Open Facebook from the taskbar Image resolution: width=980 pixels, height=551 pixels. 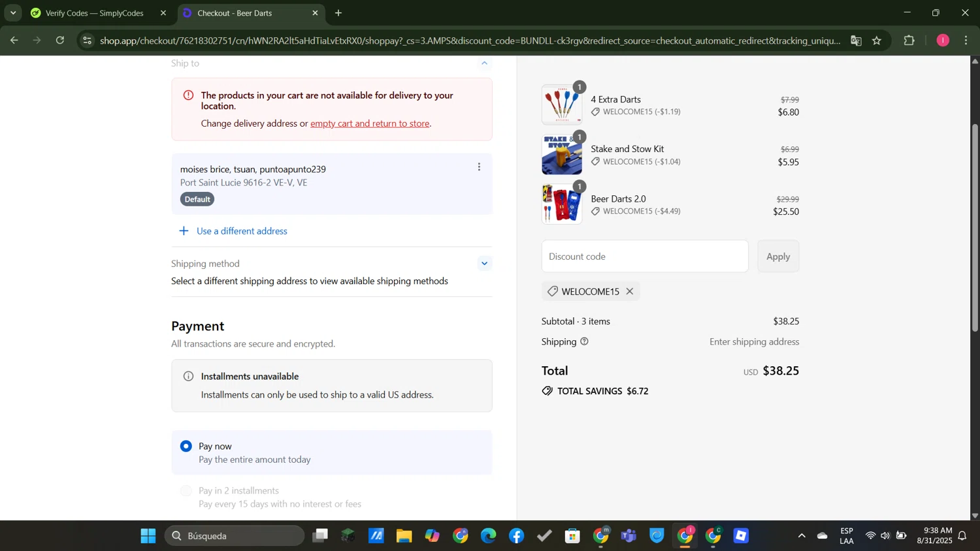[517, 536]
